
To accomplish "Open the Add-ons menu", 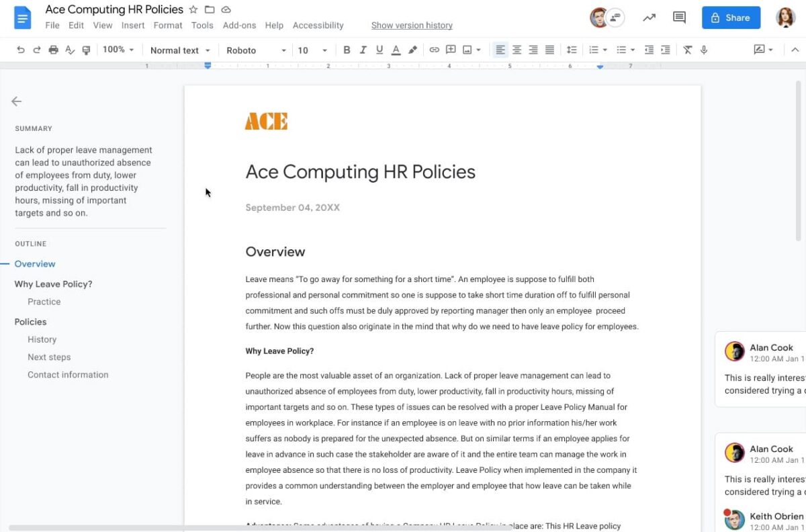I will 239,25.
